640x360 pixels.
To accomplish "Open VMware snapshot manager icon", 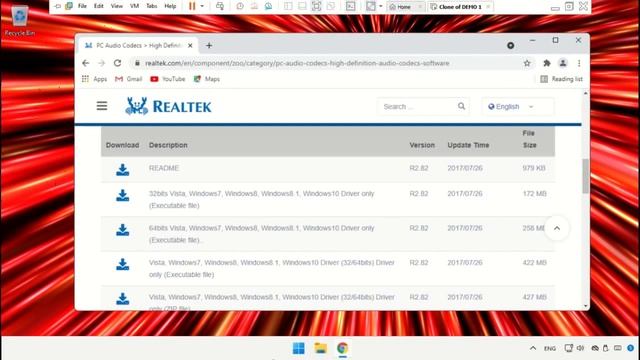I will coord(268,6).
